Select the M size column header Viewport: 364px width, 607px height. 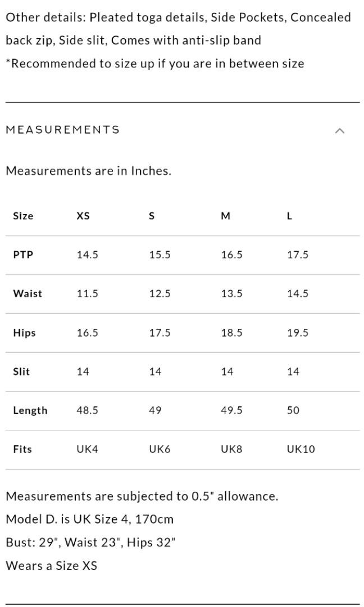(225, 216)
